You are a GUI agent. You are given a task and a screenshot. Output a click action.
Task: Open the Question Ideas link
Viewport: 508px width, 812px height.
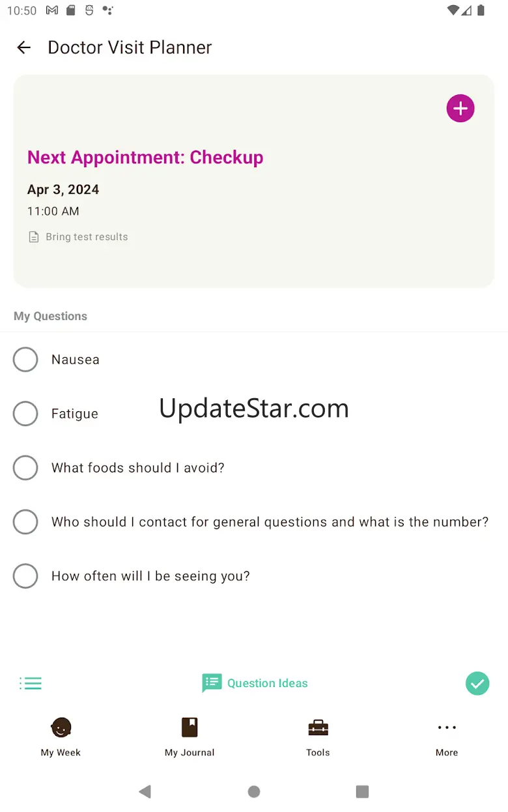point(267,683)
